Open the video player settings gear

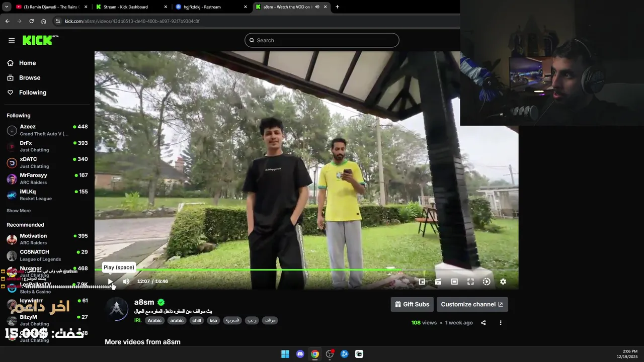(503, 282)
